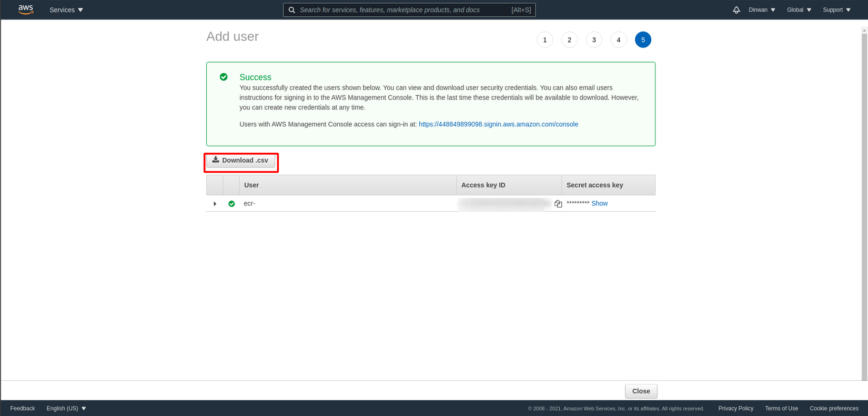
Task: Open the notifications bell icon
Action: tap(736, 10)
